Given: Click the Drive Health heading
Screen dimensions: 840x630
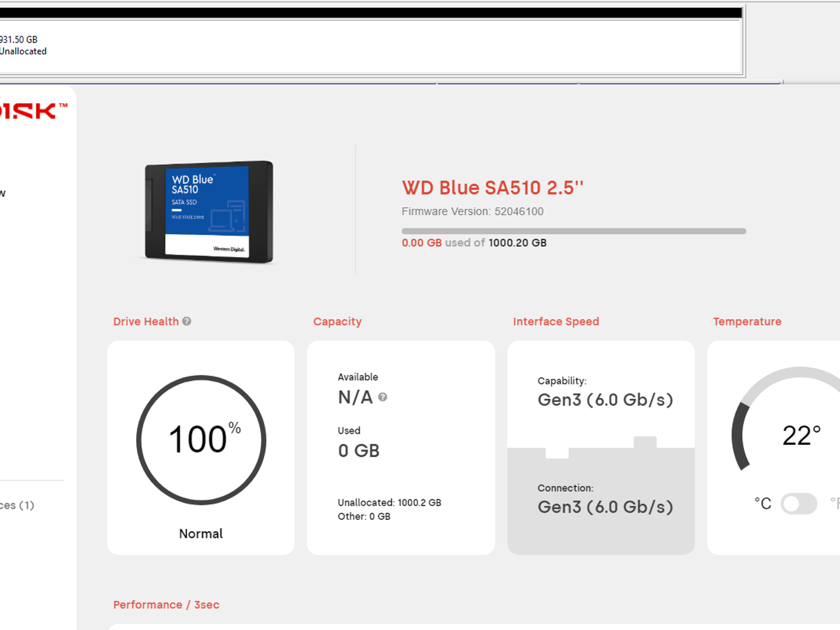Looking at the screenshot, I should coord(146,321).
